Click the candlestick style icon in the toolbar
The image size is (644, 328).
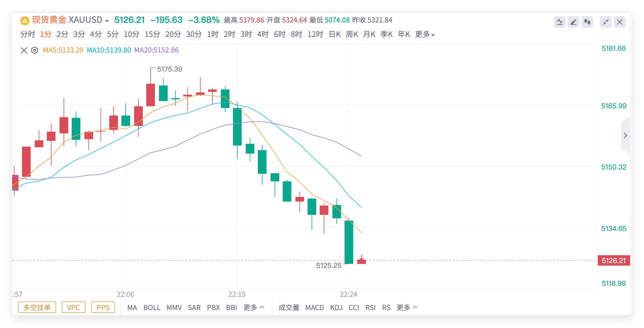(588, 22)
